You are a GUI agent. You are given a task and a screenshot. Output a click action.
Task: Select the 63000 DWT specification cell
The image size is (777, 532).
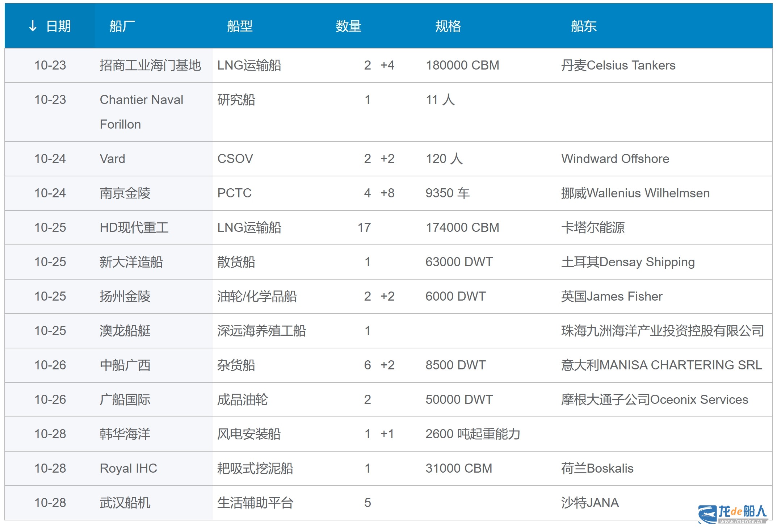point(459,262)
